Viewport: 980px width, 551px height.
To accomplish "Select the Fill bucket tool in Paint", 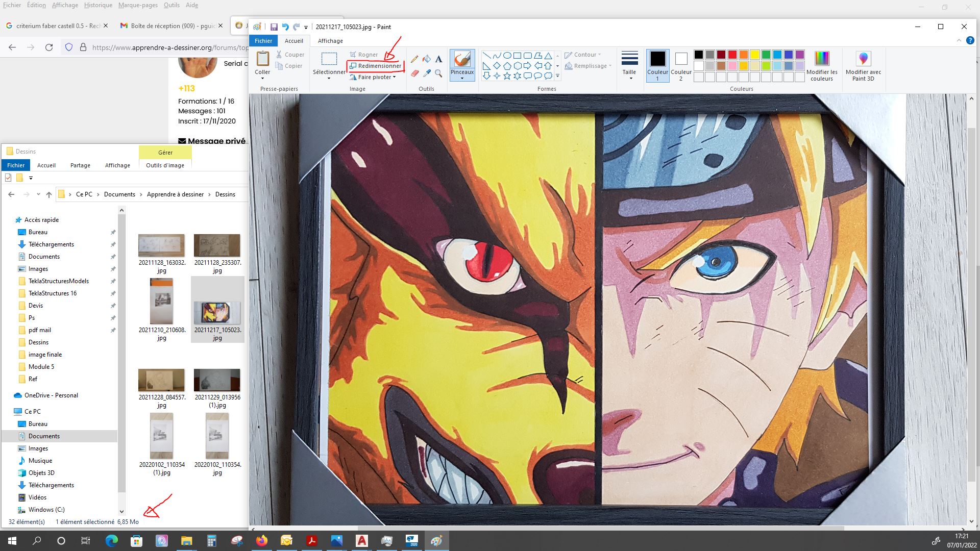I will [x=427, y=59].
